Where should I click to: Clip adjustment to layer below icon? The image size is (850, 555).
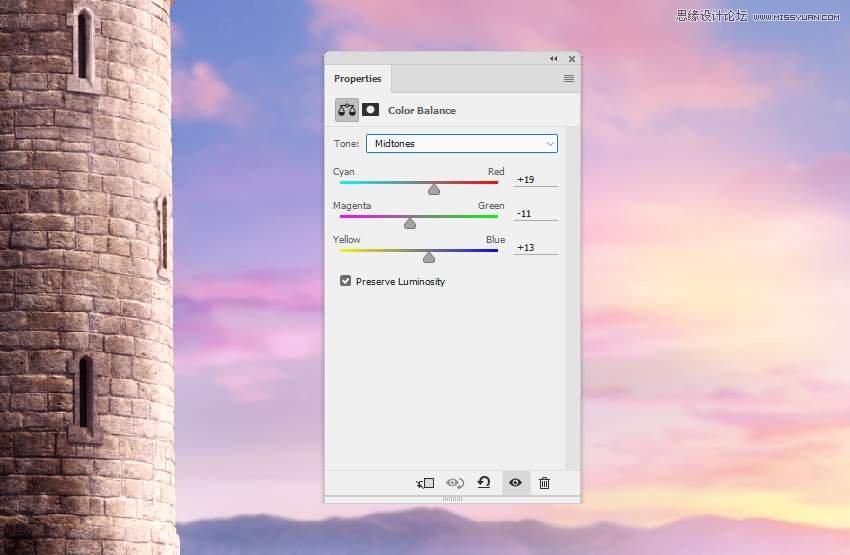[426, 483]
